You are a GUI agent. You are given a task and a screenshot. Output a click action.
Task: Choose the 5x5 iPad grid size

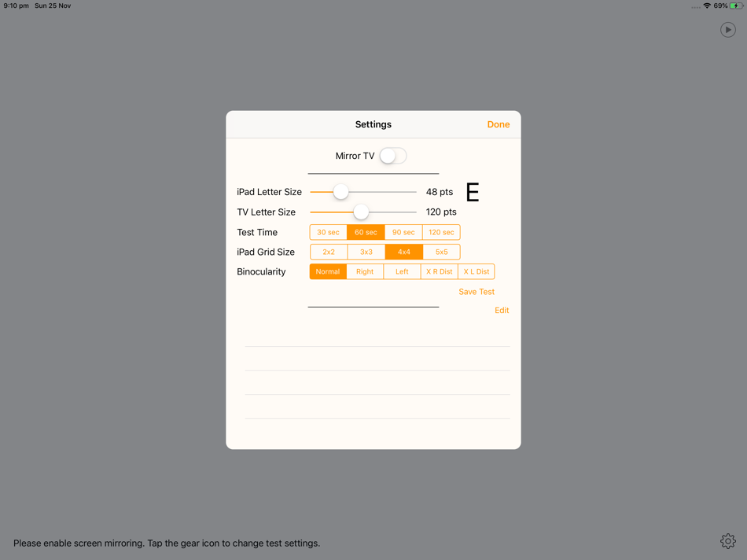pyautogui.click(x=442, y=252)
